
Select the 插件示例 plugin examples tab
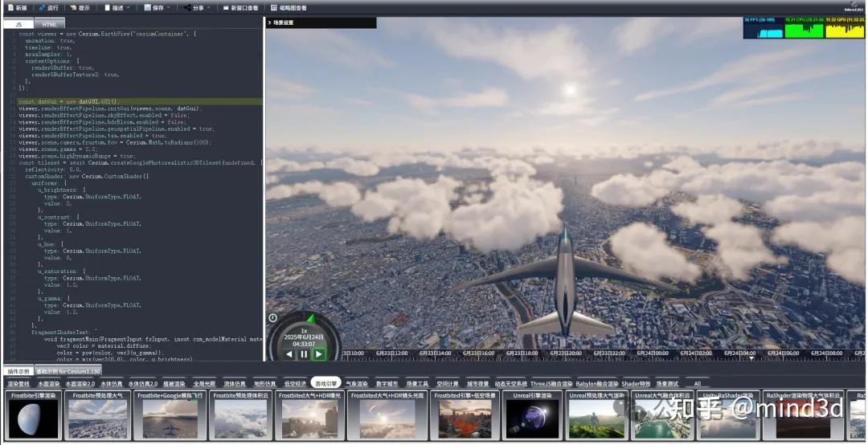pyautogui.click(x=18, y=371)
